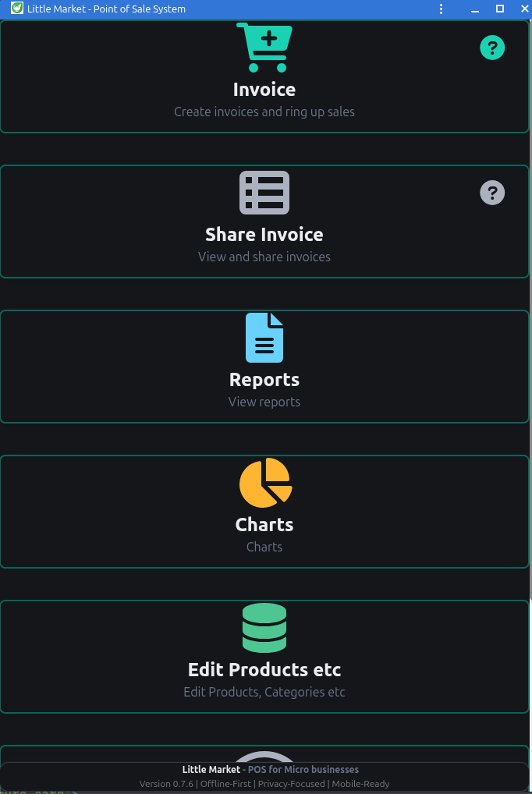Screen dimensions: 532x794
Task: Click the 'Version 0.7.6' footer text
Action: pyautogui.click(x=166, y=783)
